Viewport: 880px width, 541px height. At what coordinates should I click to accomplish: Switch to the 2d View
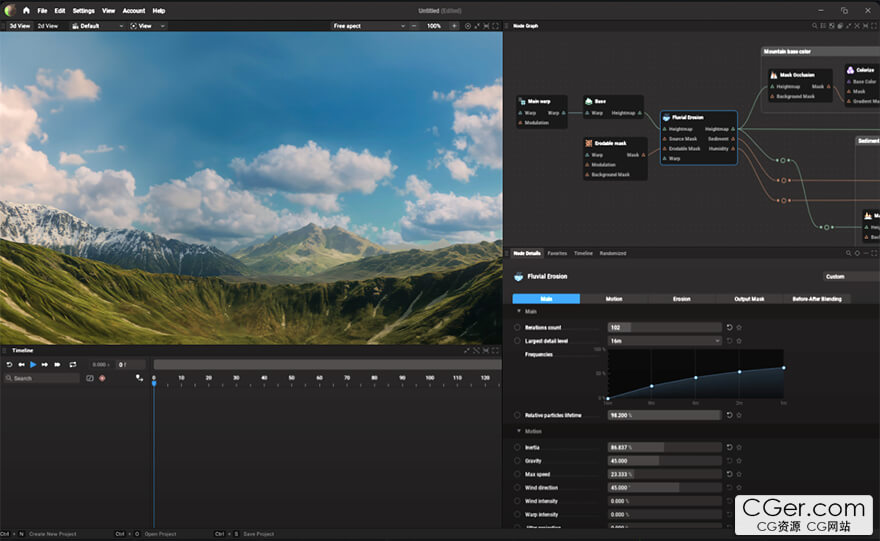[x=47, y=26]
